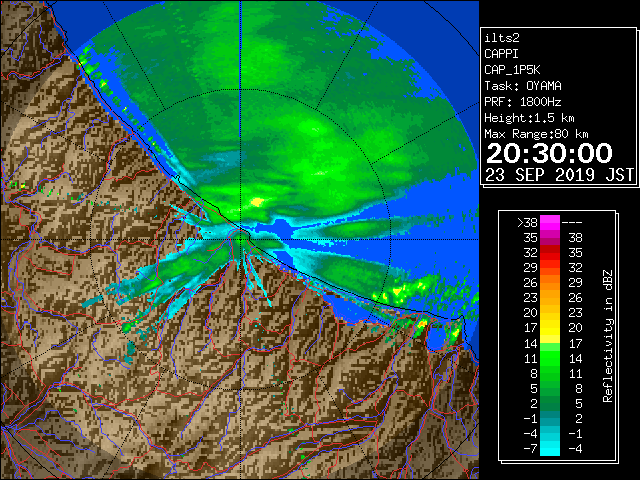Click the 'Reflectivity in dBZ' legend title

(x=608, y=336)
